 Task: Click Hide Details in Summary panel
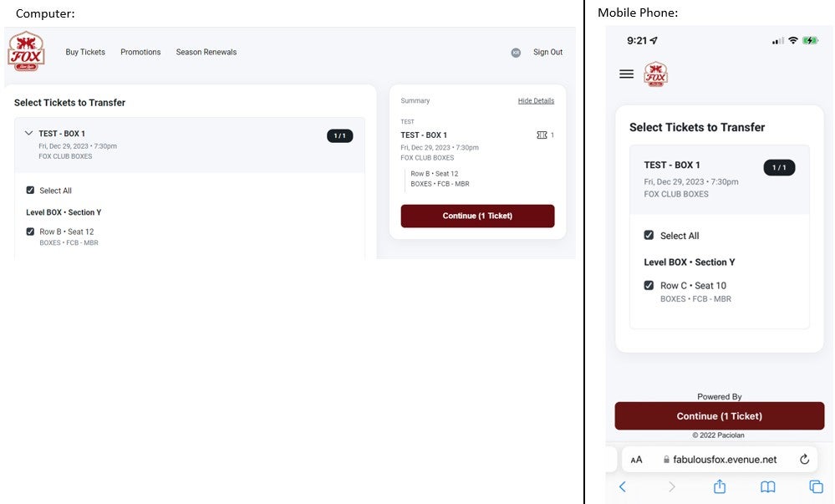coord(536,101)
